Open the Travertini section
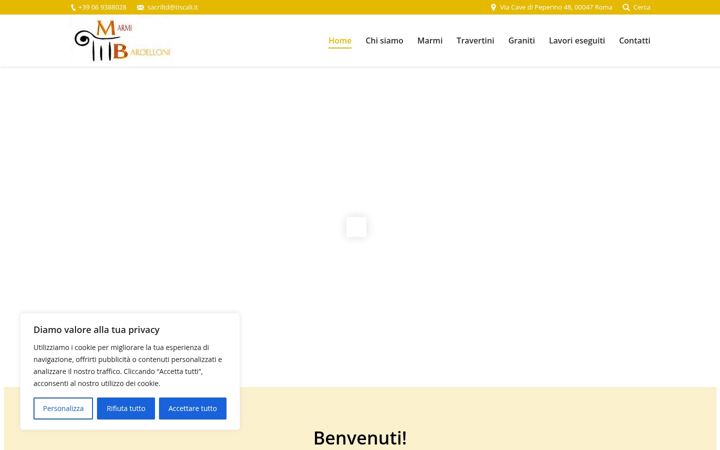This screenshot has width=720, height=450. pos(475,40)
